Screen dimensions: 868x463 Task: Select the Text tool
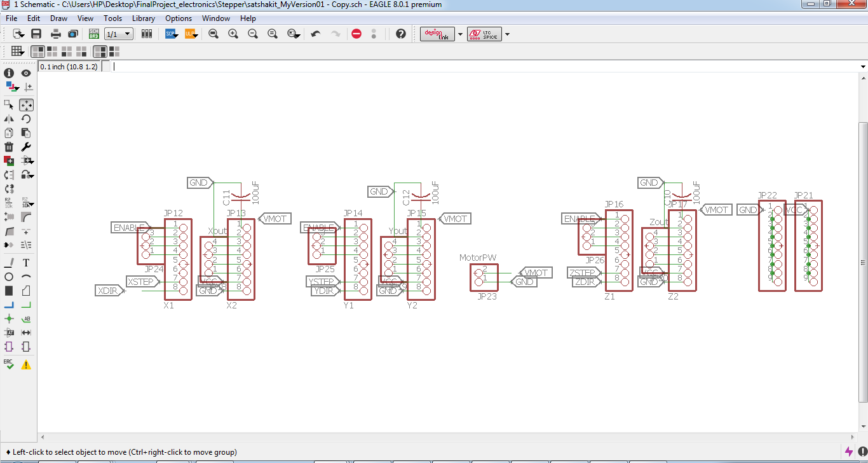click(x=26, y=263)
